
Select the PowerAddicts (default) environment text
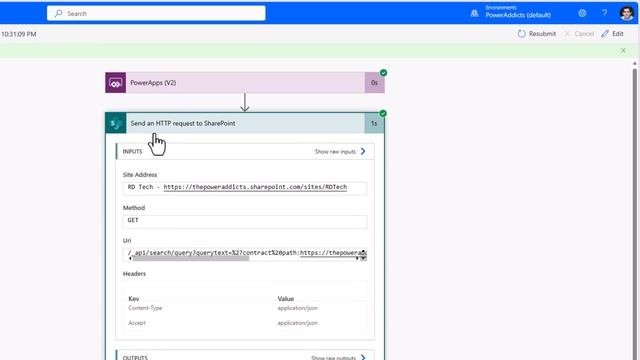tap(518, 15)
